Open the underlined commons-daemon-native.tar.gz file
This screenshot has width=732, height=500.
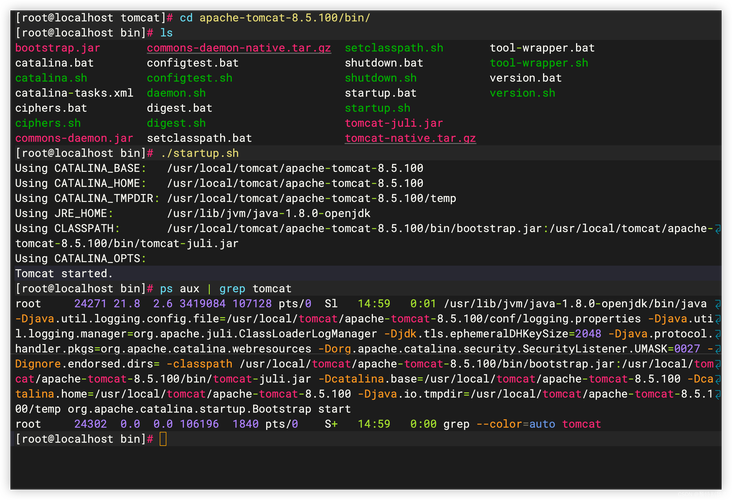click(238, 48)
